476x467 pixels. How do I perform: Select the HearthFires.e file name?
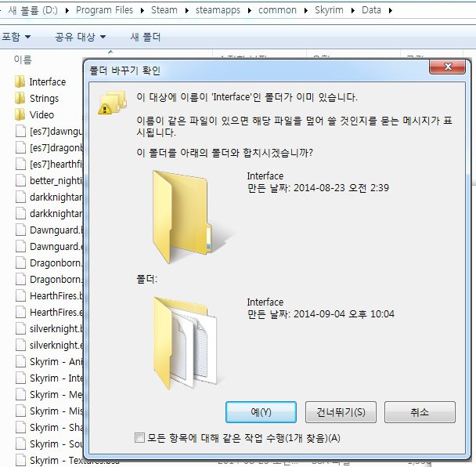tap(56, 312)
